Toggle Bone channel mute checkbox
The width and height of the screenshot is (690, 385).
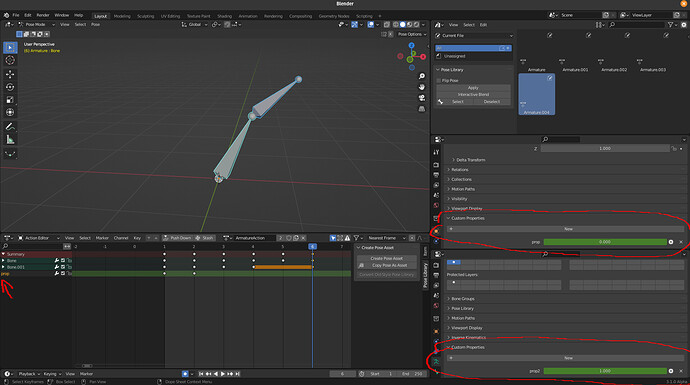(63, 261)
